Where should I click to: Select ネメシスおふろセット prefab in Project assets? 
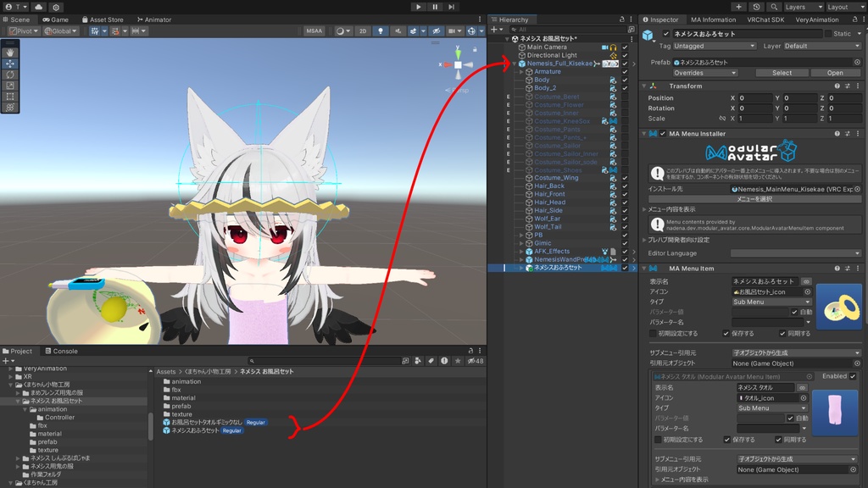pos(195,430)
